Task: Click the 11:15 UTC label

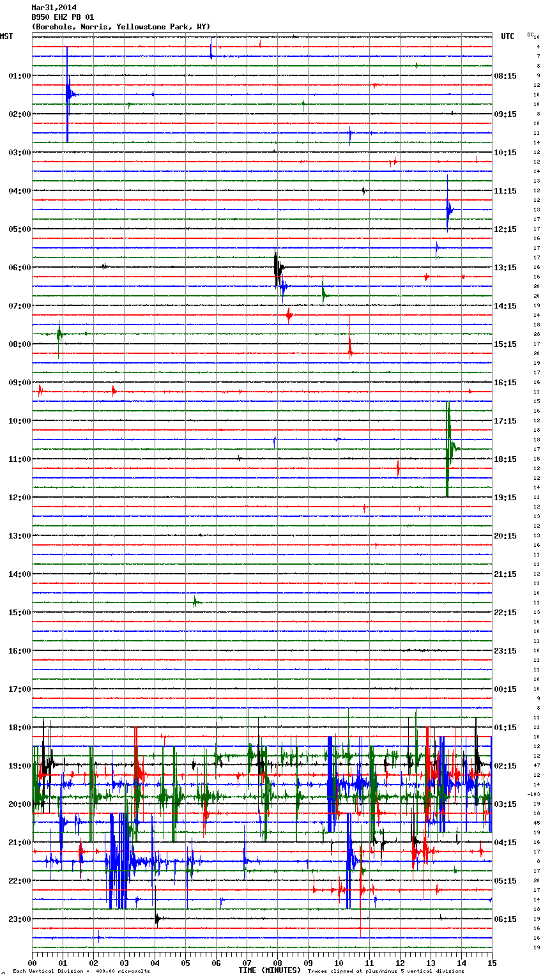Action: click(505, 191)
